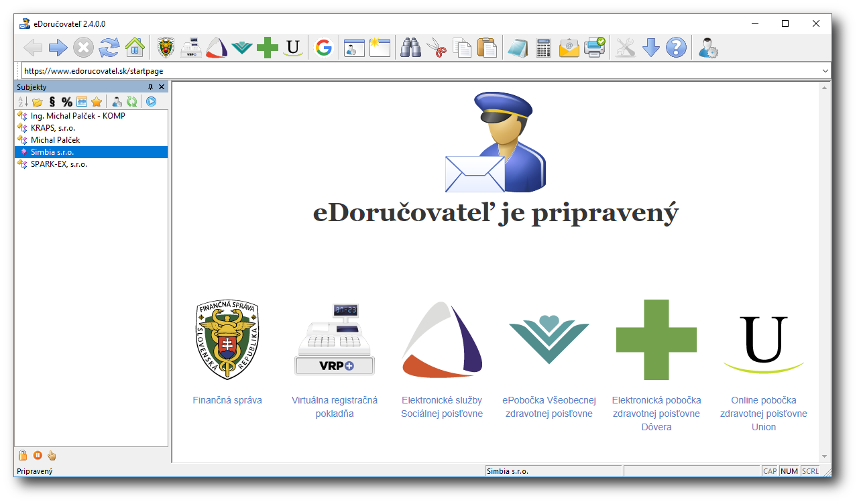Viewport: 859px width, 504px height.
Task: Open help with the question mark icon
Action: click(x=676, y=48)
